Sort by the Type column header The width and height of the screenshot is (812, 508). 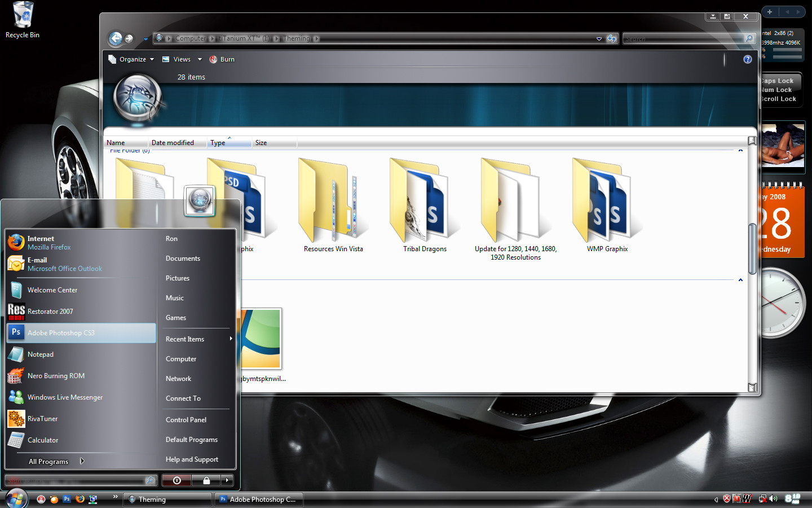[x=230, y=143]
